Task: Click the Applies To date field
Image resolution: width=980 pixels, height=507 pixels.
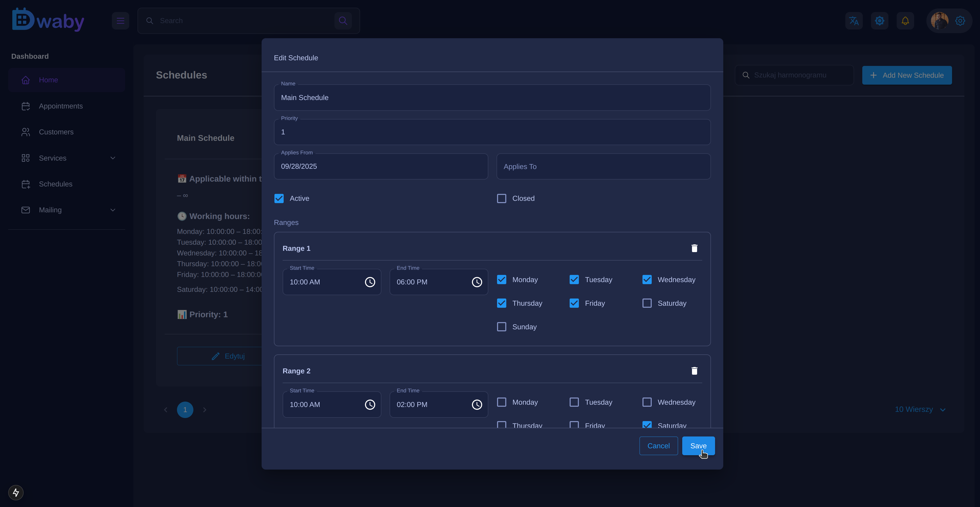Action: point(603,167)
